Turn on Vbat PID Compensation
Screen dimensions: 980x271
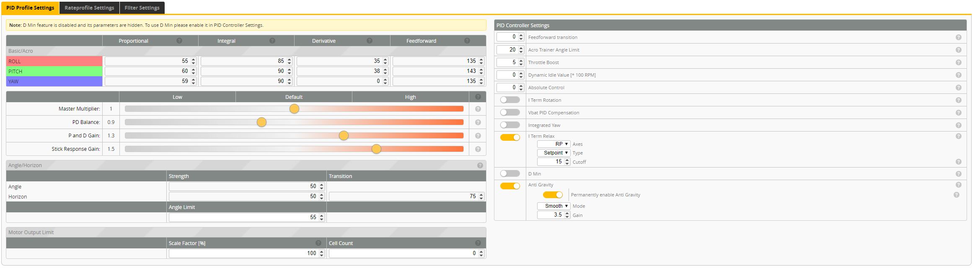pyautogui.click(x=510, y=112)
